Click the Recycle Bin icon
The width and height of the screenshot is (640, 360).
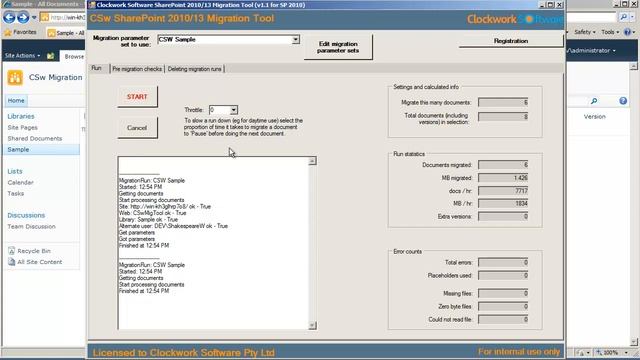pos(11,251)
